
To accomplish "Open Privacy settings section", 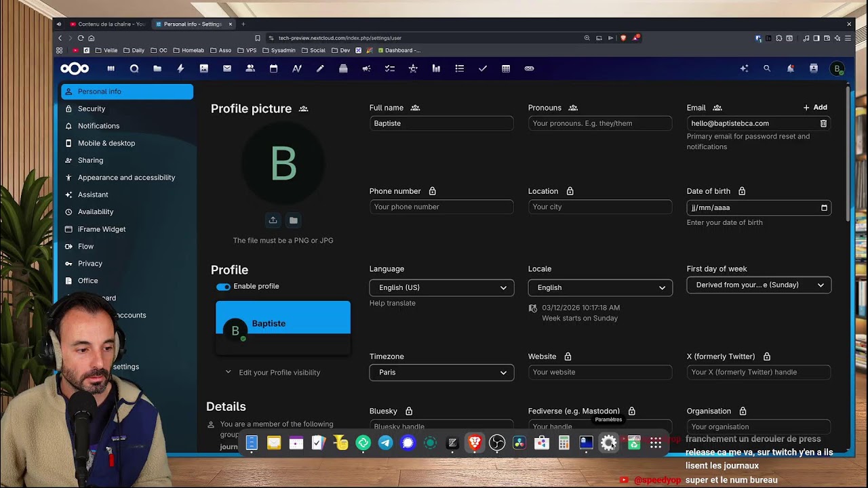I will click(127, 264).
